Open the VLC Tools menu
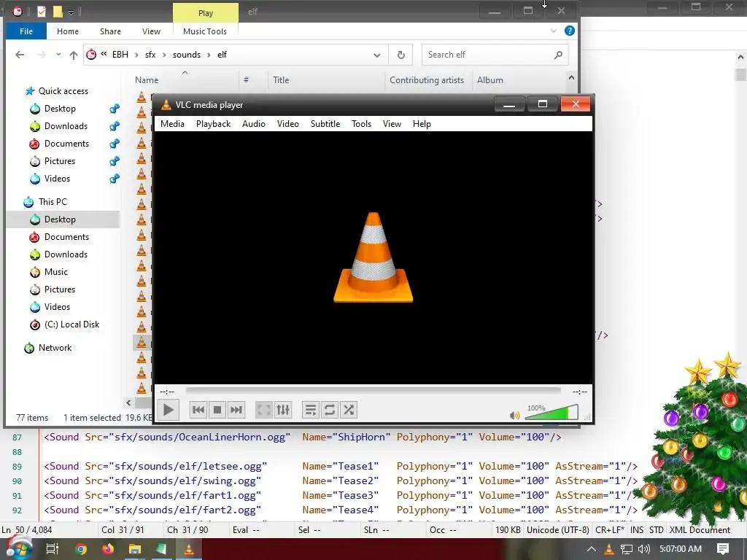Screen dimensions: 747x560 click(362, 124)
